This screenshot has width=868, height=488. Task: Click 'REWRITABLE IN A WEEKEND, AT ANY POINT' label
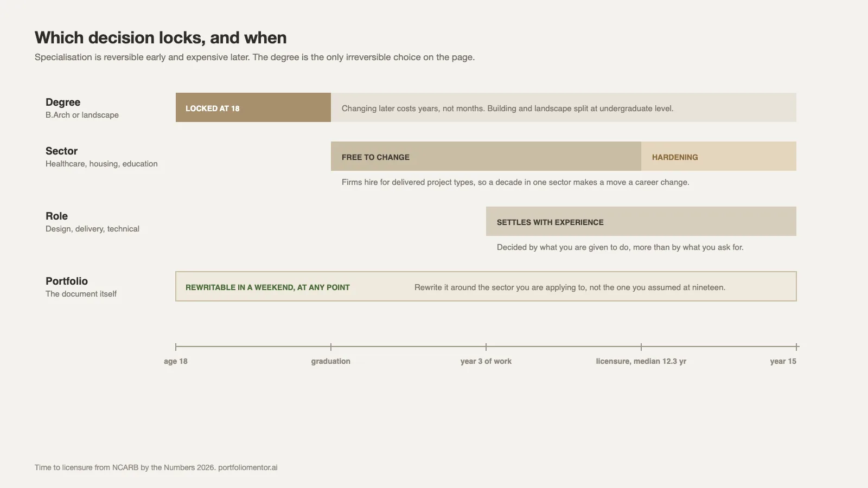click(267, 287)
